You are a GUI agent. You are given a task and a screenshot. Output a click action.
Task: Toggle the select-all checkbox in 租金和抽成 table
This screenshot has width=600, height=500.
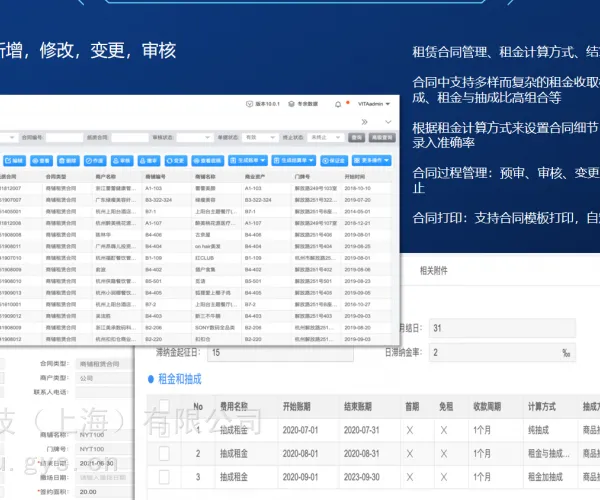pos(164,406)
